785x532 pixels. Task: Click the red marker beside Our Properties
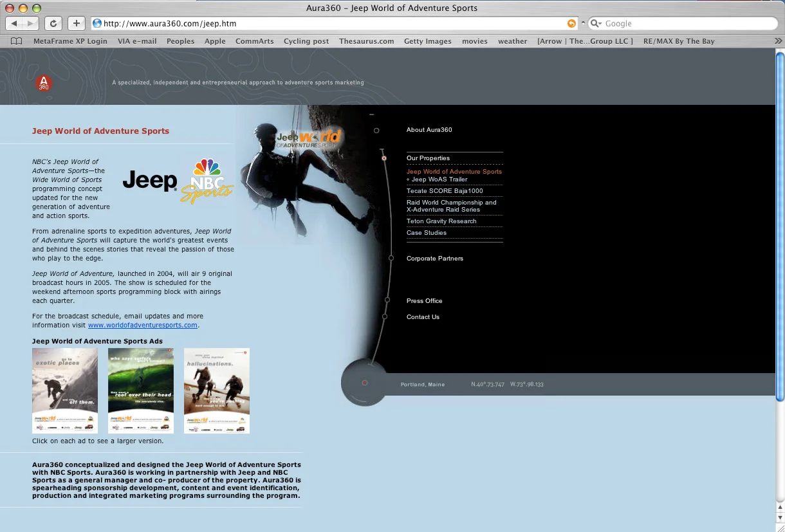384,158
